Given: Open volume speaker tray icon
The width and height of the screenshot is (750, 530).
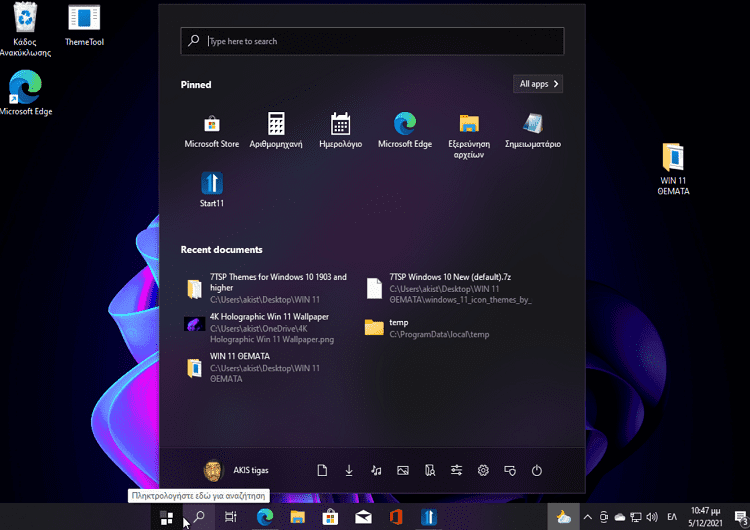Looking at the screenshot, I should [x=651, y=517].
